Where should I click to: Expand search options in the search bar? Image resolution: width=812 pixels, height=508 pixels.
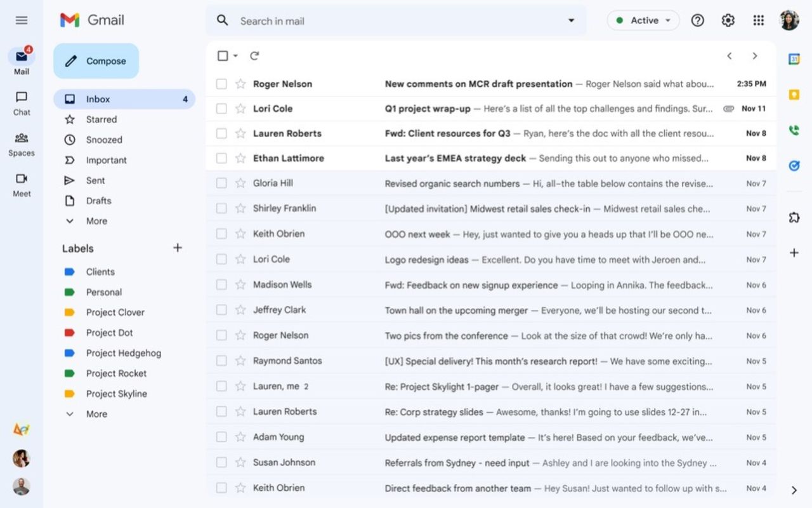tap(570, 20)
